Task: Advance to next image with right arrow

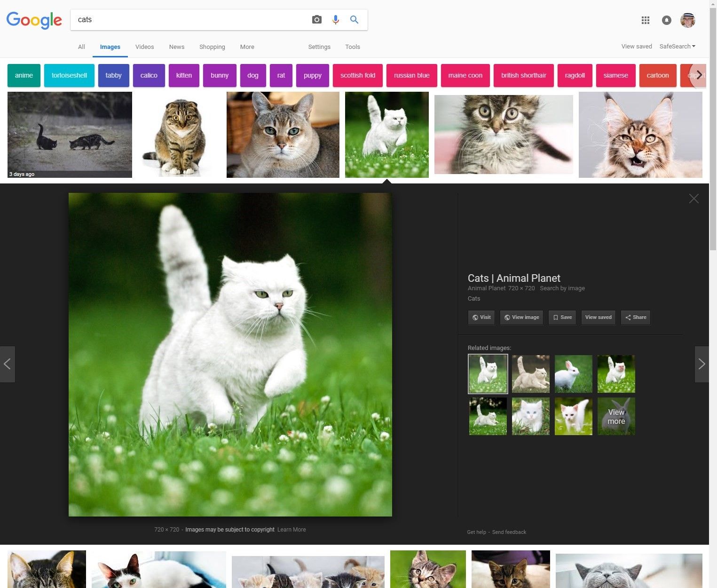Action: click(x=701, y=364)
